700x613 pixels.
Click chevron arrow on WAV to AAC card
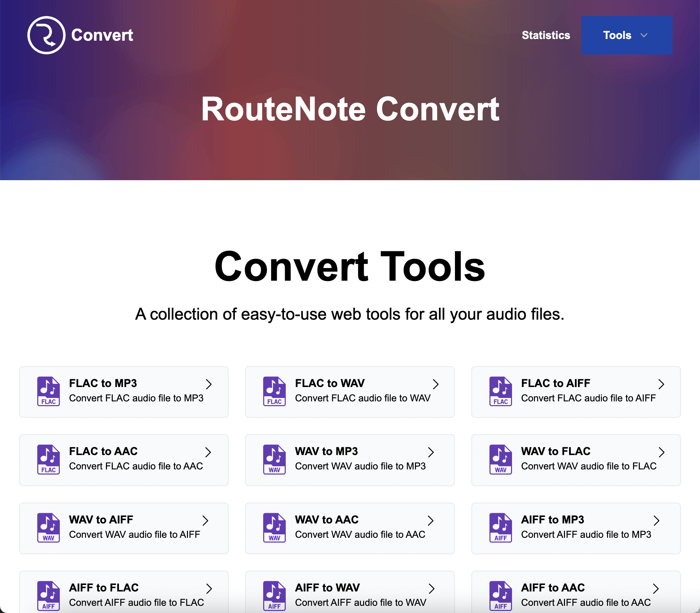pos(431,521)
